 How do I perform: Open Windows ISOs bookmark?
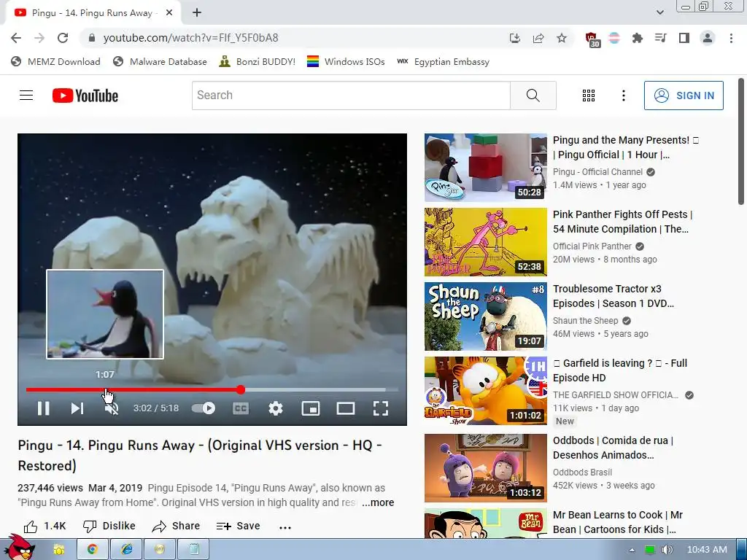[346, 61]
